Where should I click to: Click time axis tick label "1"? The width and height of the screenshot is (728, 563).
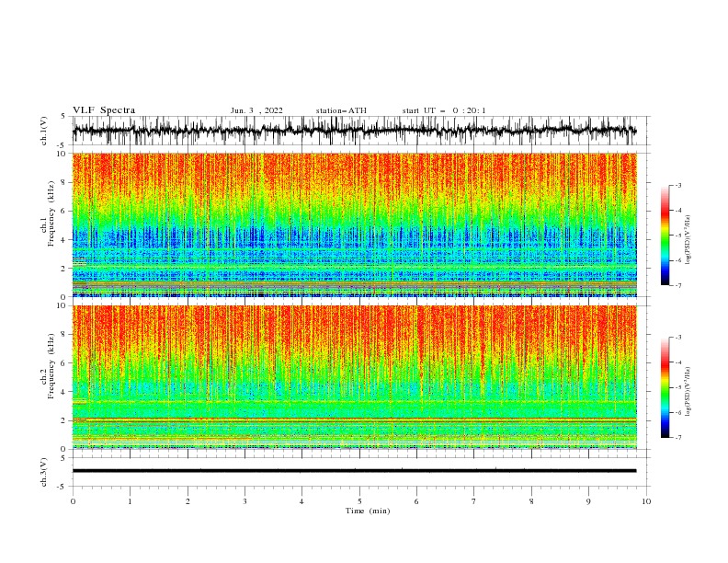(130, 501)
